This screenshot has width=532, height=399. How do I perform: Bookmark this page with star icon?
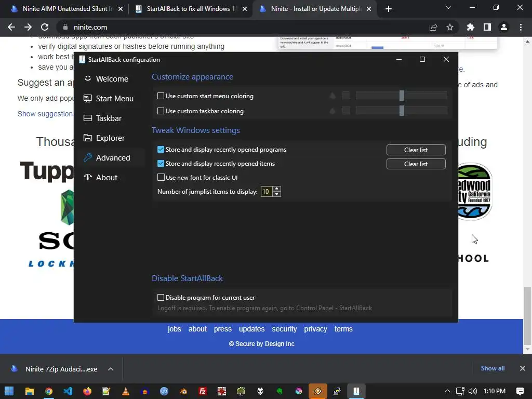click(x=450, y=27)
